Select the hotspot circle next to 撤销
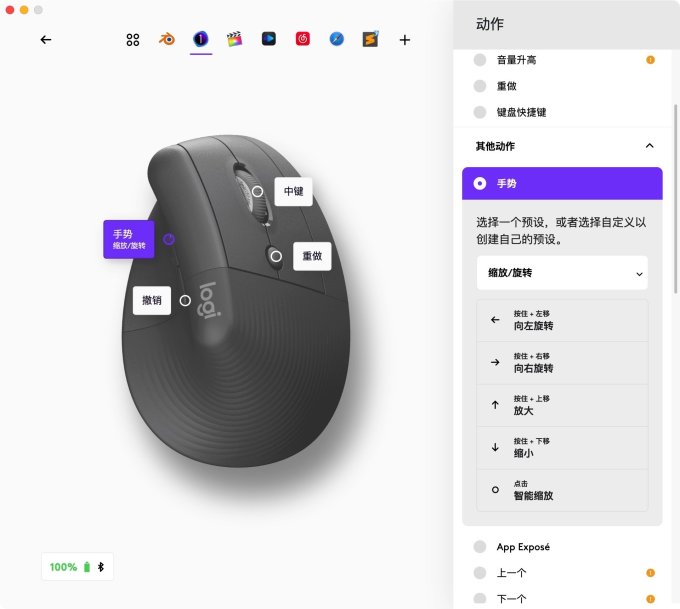 (x=185, y=301)
